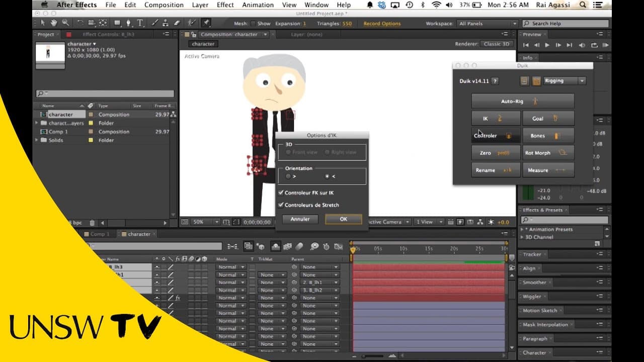Select the Brush tool
Viewport: 644px width, 362px height.
point(156,23)
